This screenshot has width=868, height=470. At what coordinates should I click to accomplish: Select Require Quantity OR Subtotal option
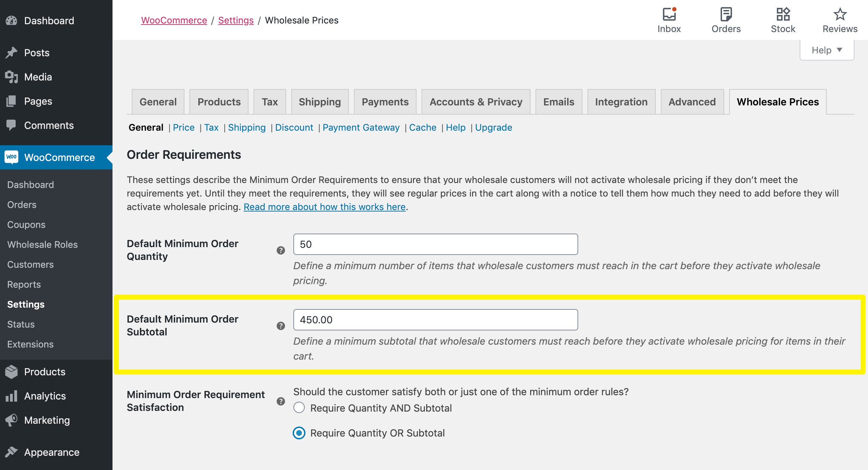(299, 433)
